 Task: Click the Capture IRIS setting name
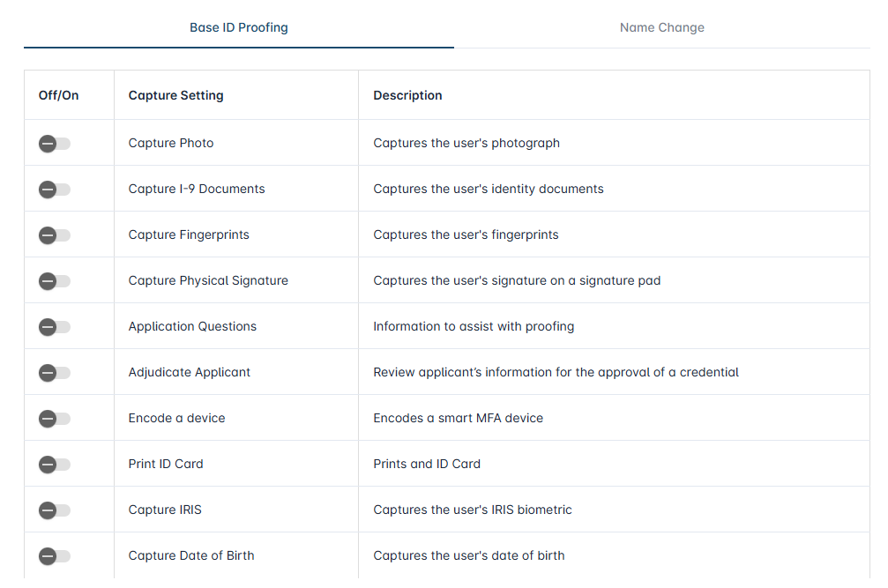[x=165, y=510]
